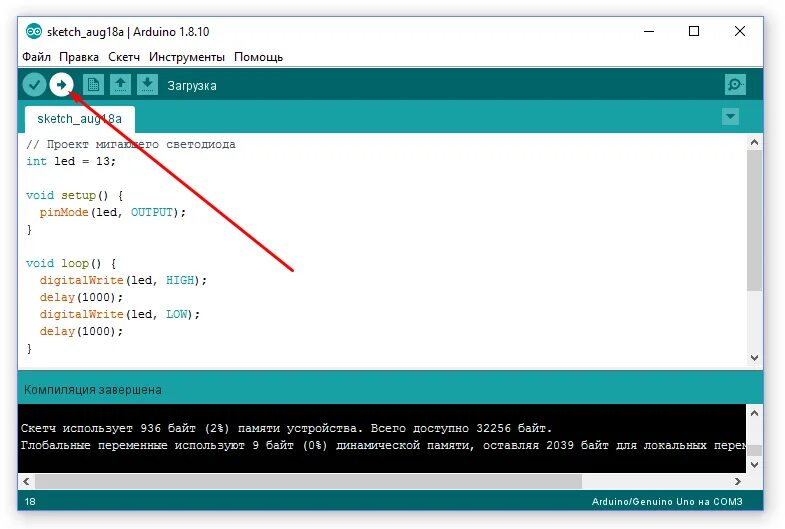The height and width of the screenshot is (529, 785).
Task: Click the horizontal scrollbar left arrow
Action: coord(26,481)
